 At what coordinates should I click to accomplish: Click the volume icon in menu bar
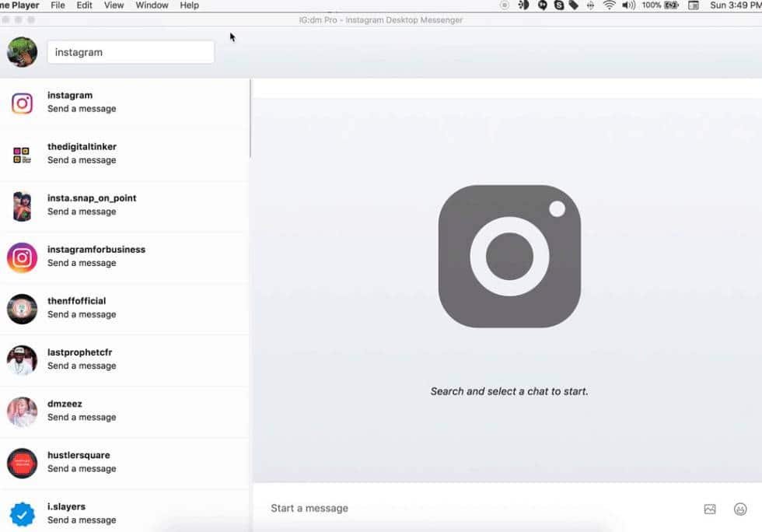(628, 5)
